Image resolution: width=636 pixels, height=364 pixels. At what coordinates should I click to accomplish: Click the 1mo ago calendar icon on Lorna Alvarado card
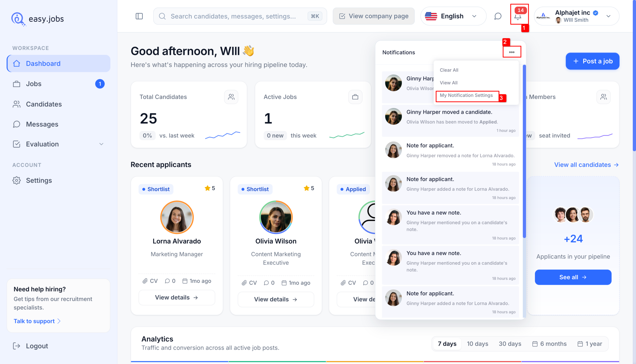(x=185, y=281)
